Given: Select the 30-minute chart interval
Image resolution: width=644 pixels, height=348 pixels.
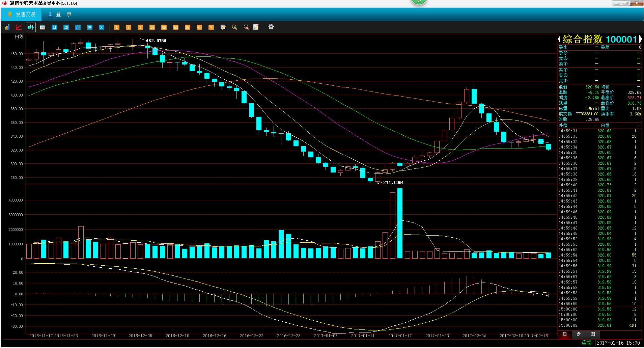Looking at the screenshot, I should pos(164,27).
